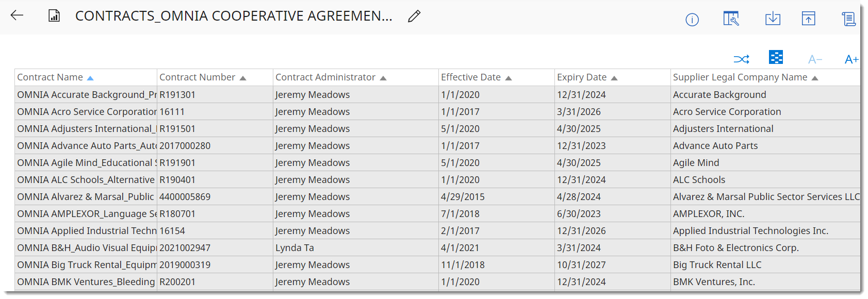Click the pencil icon to rename report
The width and height of the screenshot is (868, 299).
click(414, 16)
